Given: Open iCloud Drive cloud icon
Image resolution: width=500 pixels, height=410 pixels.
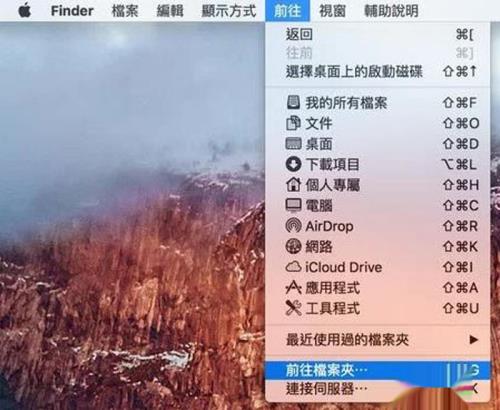Looking at the screenshot, I should click(x=293, y=267).
